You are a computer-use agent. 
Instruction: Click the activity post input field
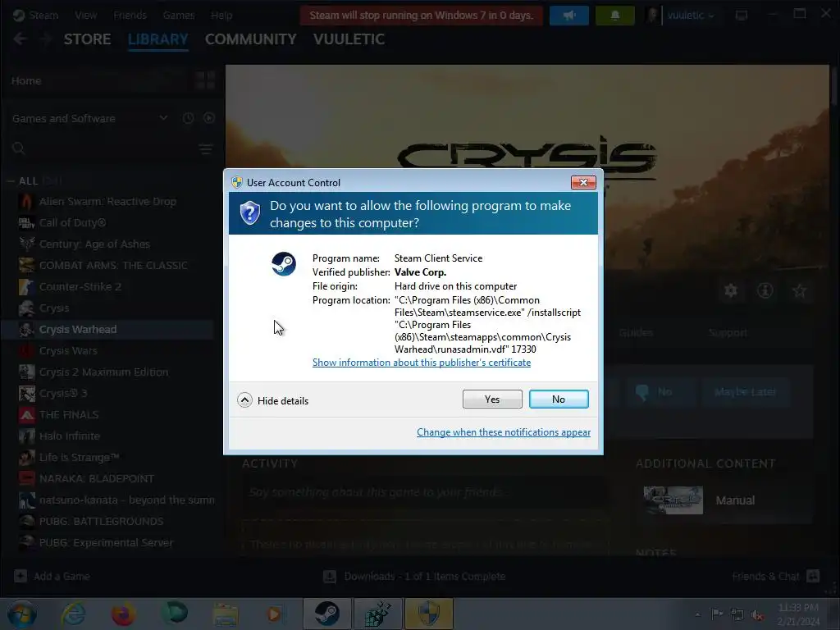tap(426, 492)
